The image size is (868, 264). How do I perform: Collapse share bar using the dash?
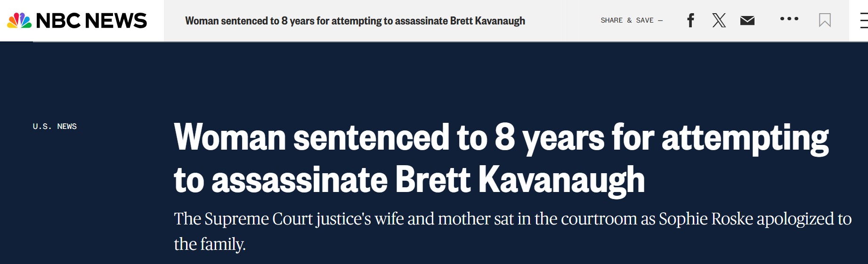click(x=660, y=21)
